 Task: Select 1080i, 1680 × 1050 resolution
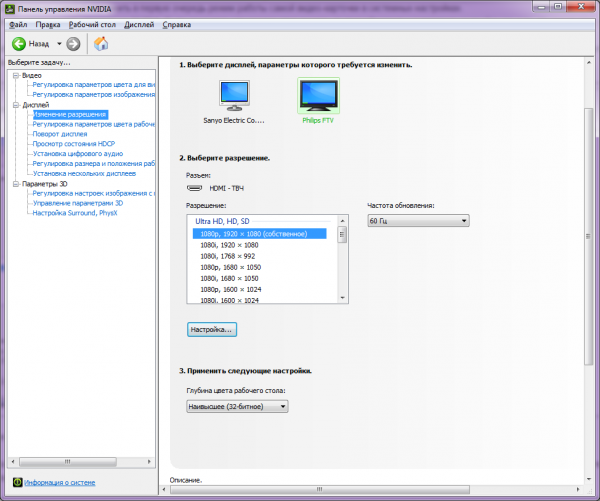[229, 278]
